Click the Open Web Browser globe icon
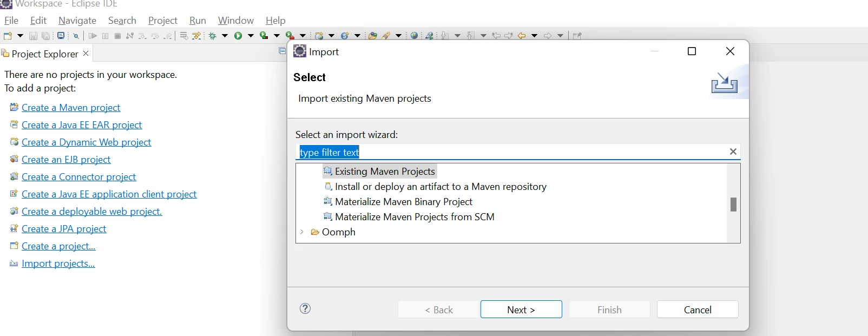 click(x=415, y=36)
